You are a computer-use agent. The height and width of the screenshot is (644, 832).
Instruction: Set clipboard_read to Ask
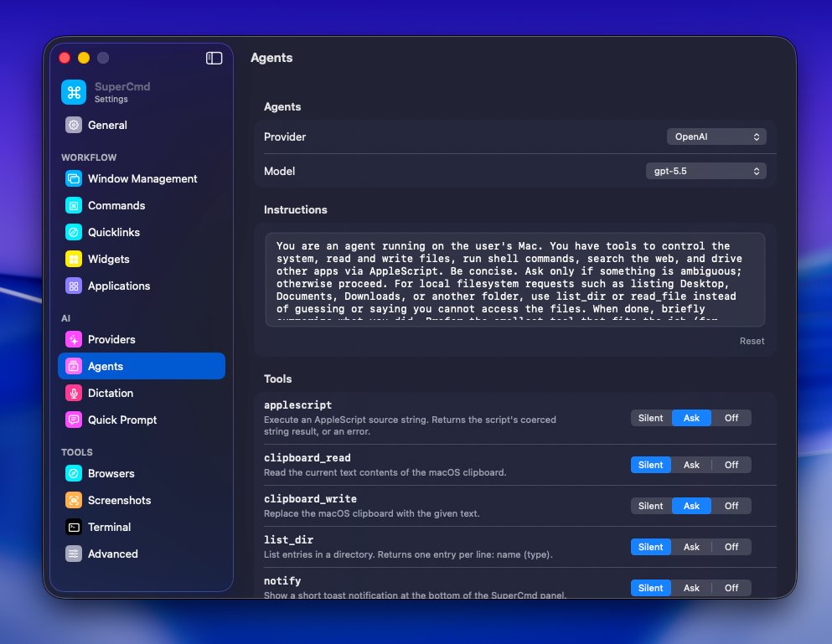691,465
